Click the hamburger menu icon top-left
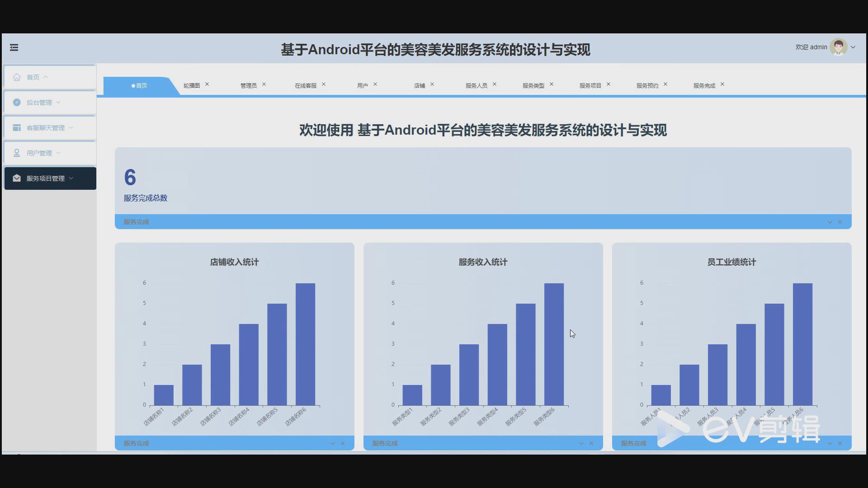The width and height of the screenshot is (868, 488). [x=14, y=47]
